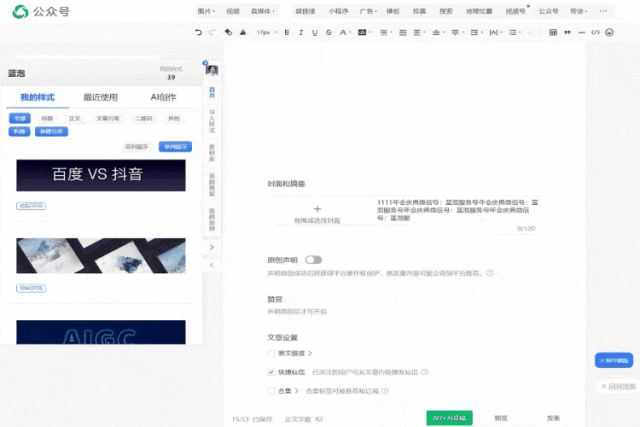Click the blue 保存模版 button

coord(614,360)
